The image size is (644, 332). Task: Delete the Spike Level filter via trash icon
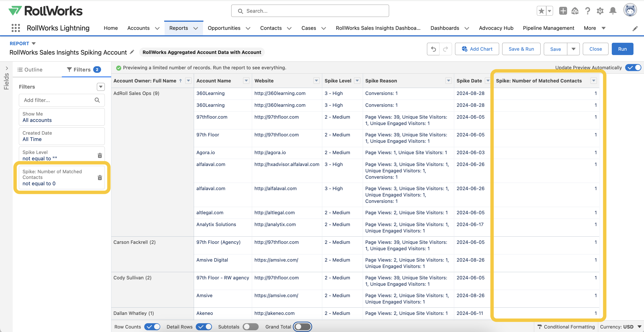point(100,156)
